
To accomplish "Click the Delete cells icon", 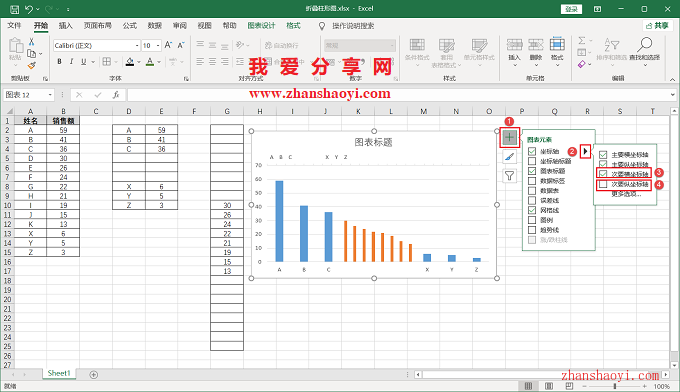I will coord(536,45).
